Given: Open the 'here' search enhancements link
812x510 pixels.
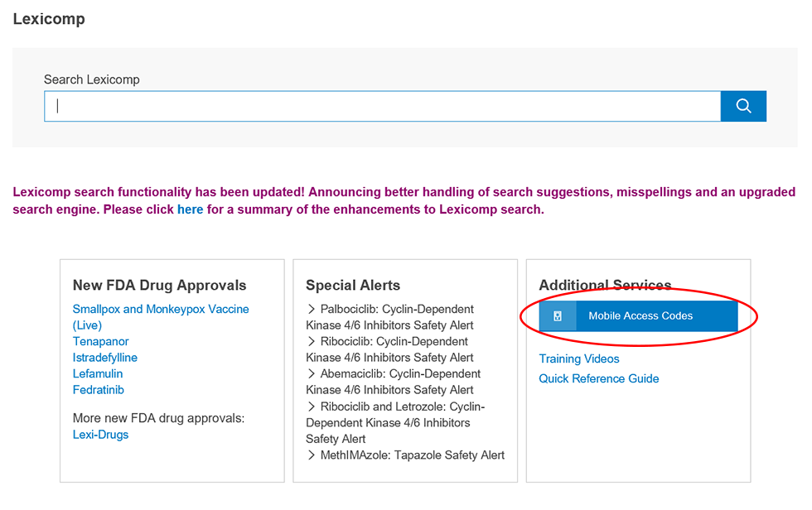Looking at the screenshot, I should [x=190, y=209].
